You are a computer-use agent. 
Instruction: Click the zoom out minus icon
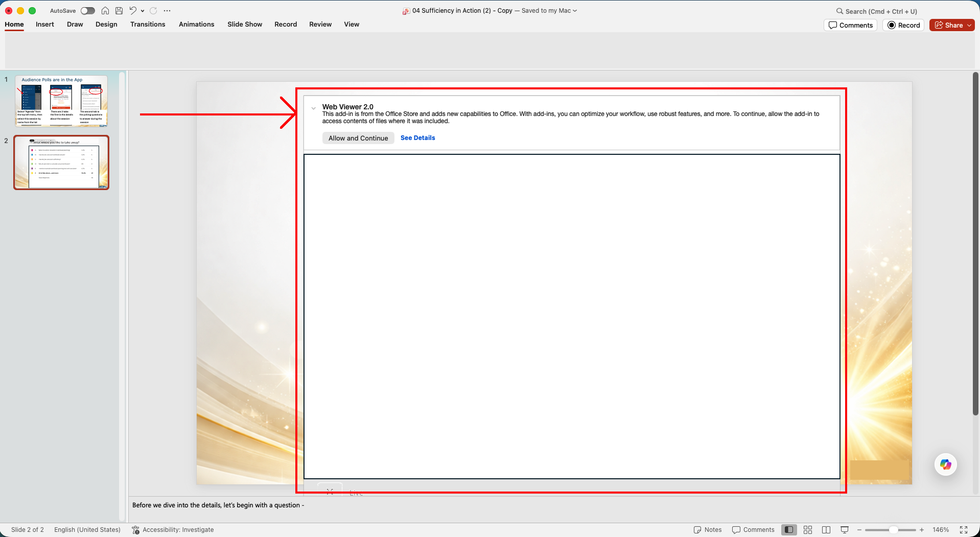(x=859, y=530)
